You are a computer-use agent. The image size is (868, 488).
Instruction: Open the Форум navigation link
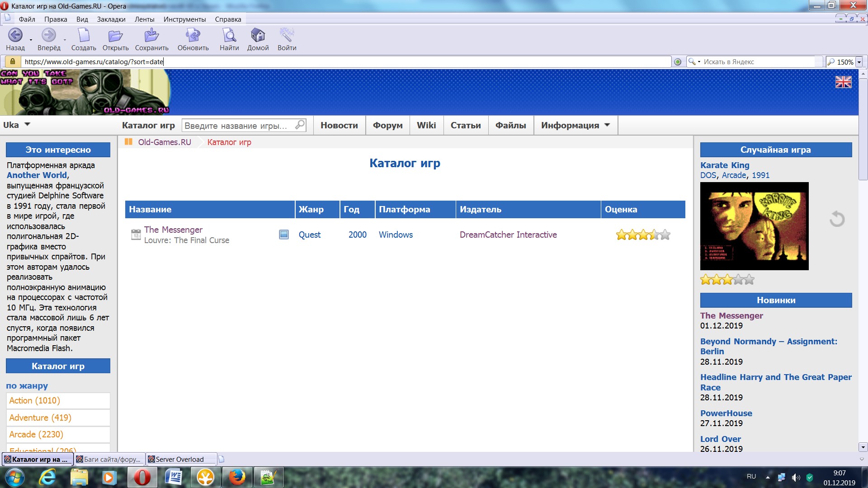tap(387, 125)
